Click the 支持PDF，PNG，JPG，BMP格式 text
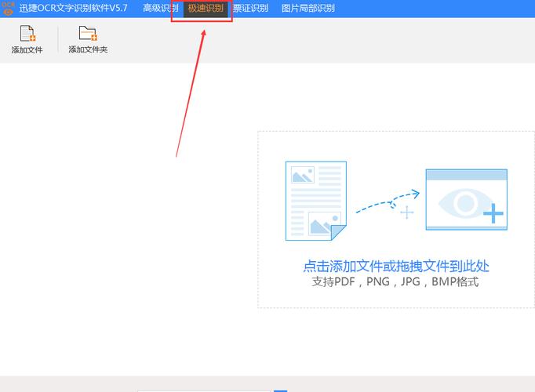Image resolution: width=535 pixels, height=392 pixels. pyautogui.click(x=395, y=282)
